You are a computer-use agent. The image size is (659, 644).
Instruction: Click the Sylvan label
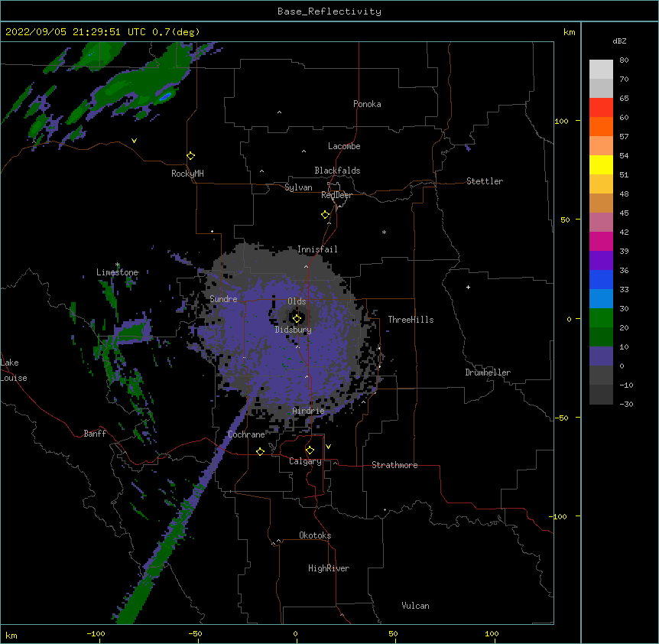click(298, 187)
